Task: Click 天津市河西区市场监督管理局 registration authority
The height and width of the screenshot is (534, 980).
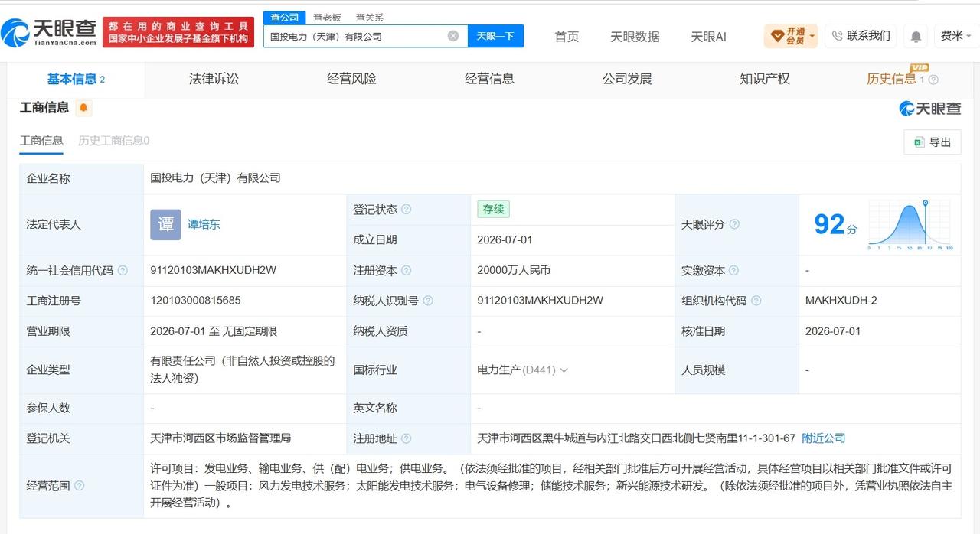Action: 221,438
